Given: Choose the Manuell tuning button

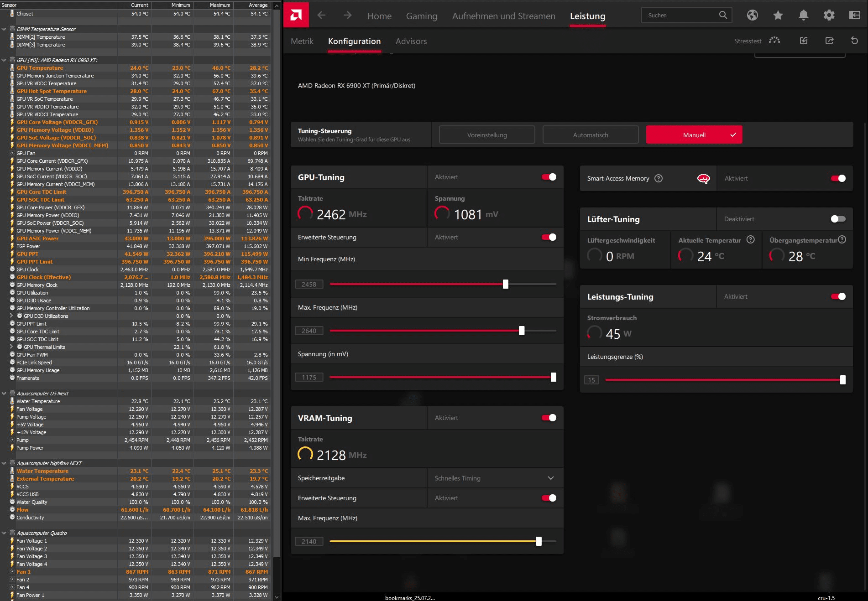Looking at the screenshot, I should tap(694, 135).
